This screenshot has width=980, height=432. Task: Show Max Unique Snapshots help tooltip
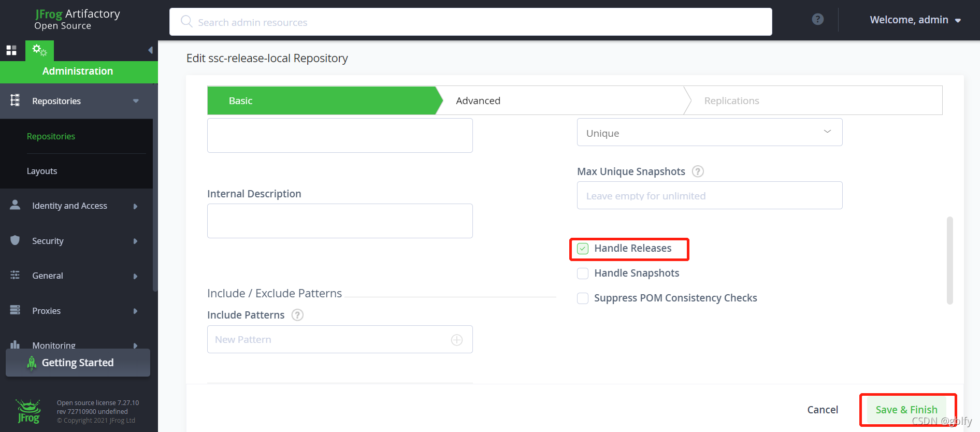point(698,171)
